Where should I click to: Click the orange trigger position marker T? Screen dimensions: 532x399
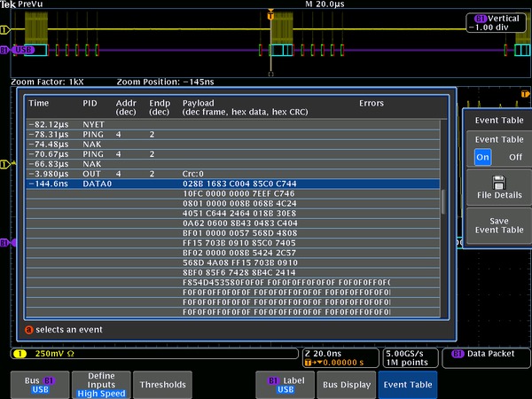[x=270, y=14]
